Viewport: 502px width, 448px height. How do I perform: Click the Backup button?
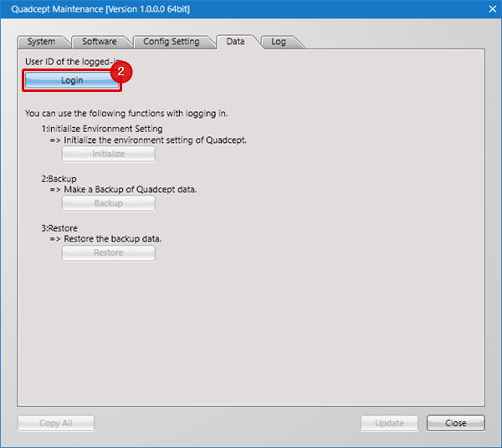click(108, 203)
